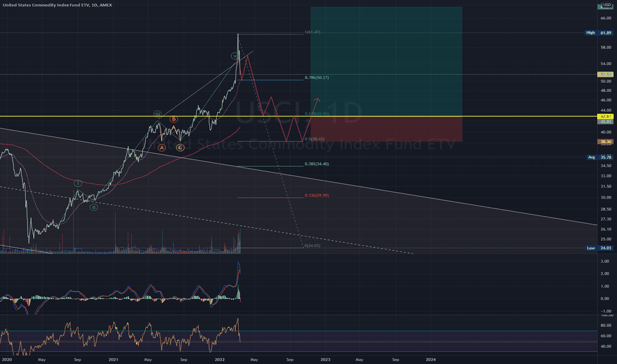Click the 2020 time axis label

7,359
